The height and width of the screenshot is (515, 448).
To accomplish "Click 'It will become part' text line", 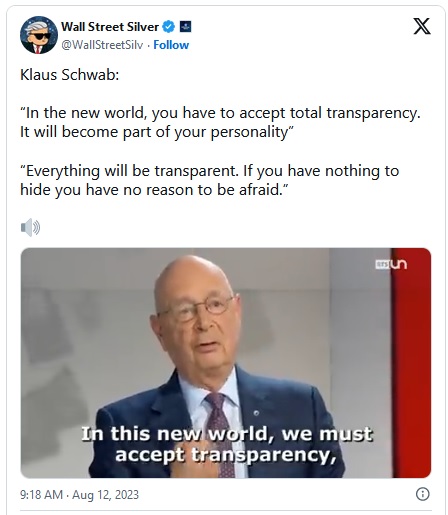I will pyautogui.click(x=157, y=132).
